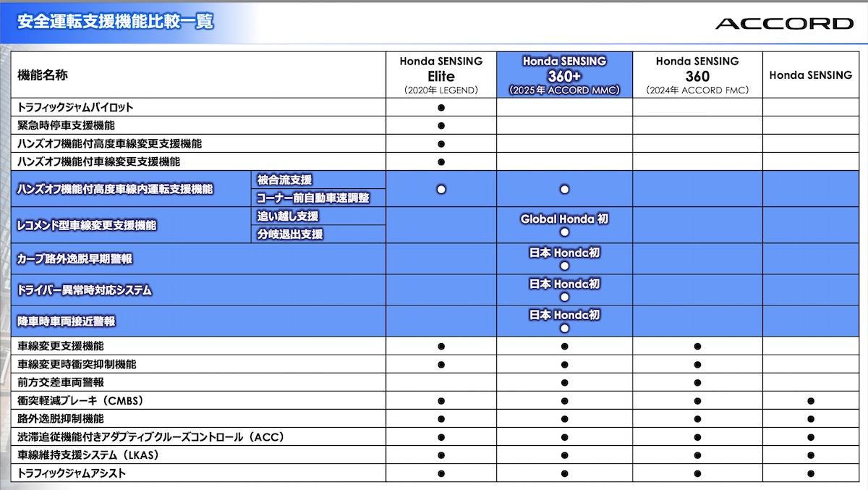Viewport: 868px width, 490px height.
Task: Click the カーブ路外逸脱早期警報 row label
Action: (x=75, y=258)
